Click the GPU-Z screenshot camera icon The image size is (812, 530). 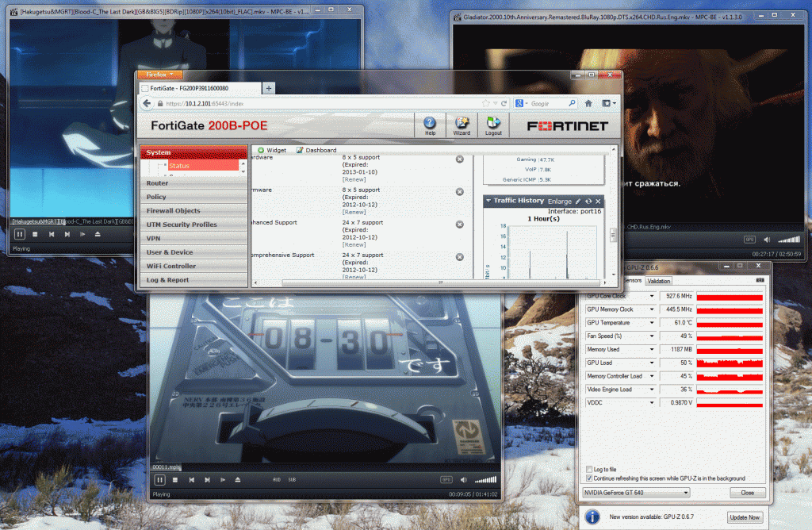(x=760, y=280)
